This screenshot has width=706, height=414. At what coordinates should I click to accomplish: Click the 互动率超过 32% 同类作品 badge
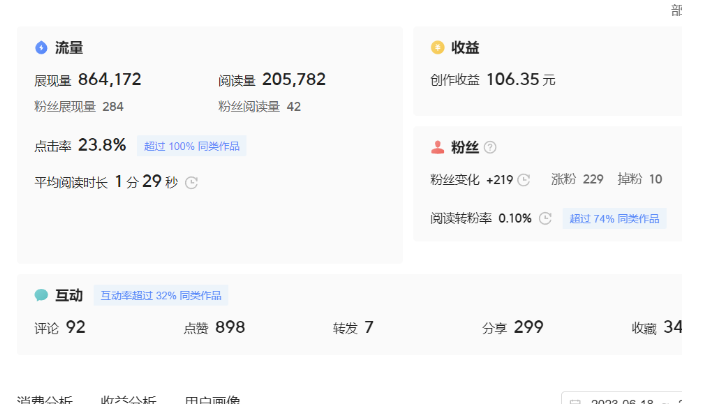(161, 295)
